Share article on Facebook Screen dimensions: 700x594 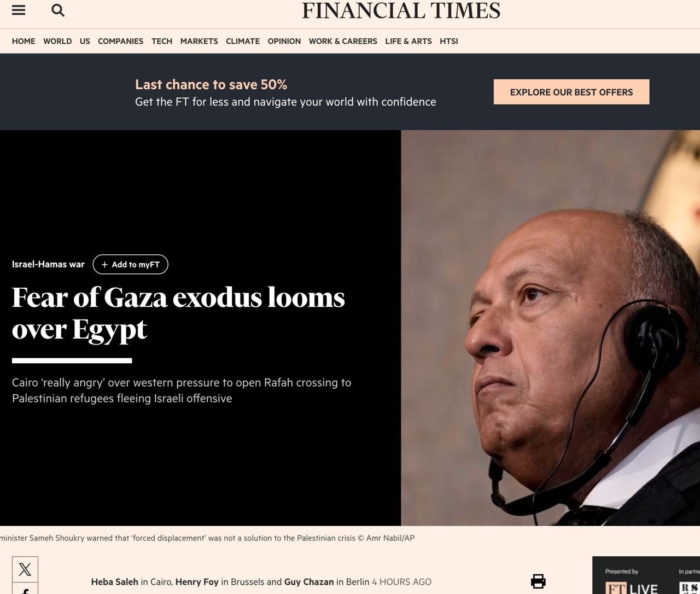click(25, 589)
